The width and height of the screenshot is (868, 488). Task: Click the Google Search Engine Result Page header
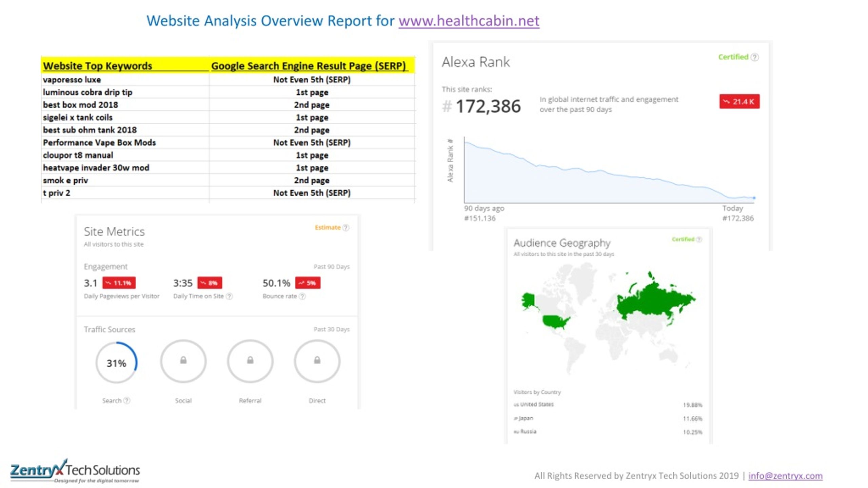point(312,65)
